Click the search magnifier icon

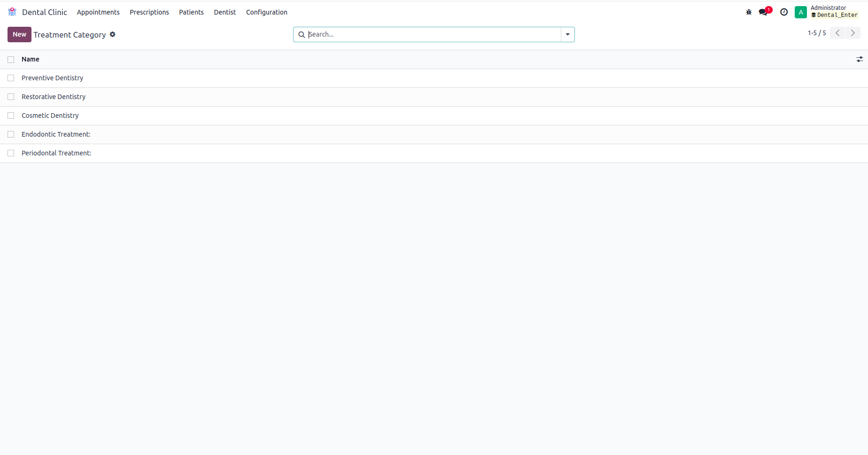(x=302, y=35)
